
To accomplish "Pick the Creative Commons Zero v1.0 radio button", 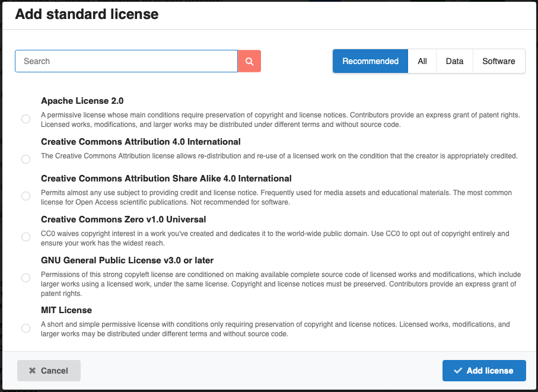I will (x=26, y=237).
